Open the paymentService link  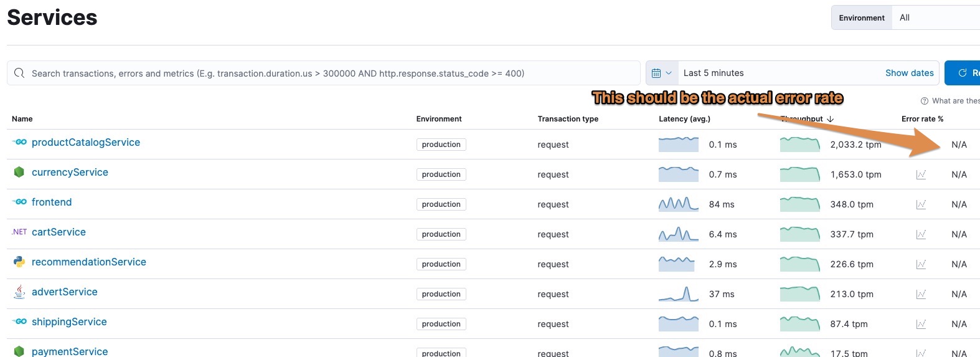coord(70,351)
